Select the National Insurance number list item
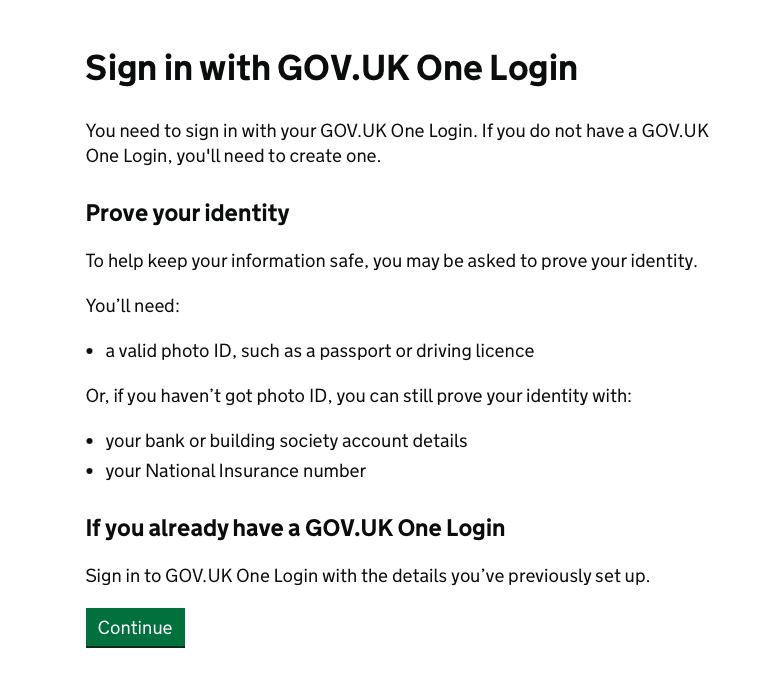This screenshot has width=782, height=688. pyautogui.click(x=235, y=471)
